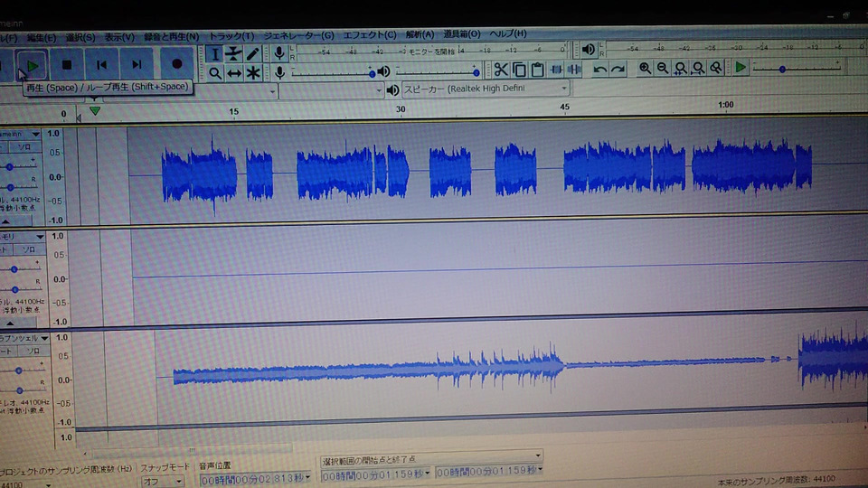Click the Silence audio icon
This screenshot has width=868, height=488.
(574, 70)
